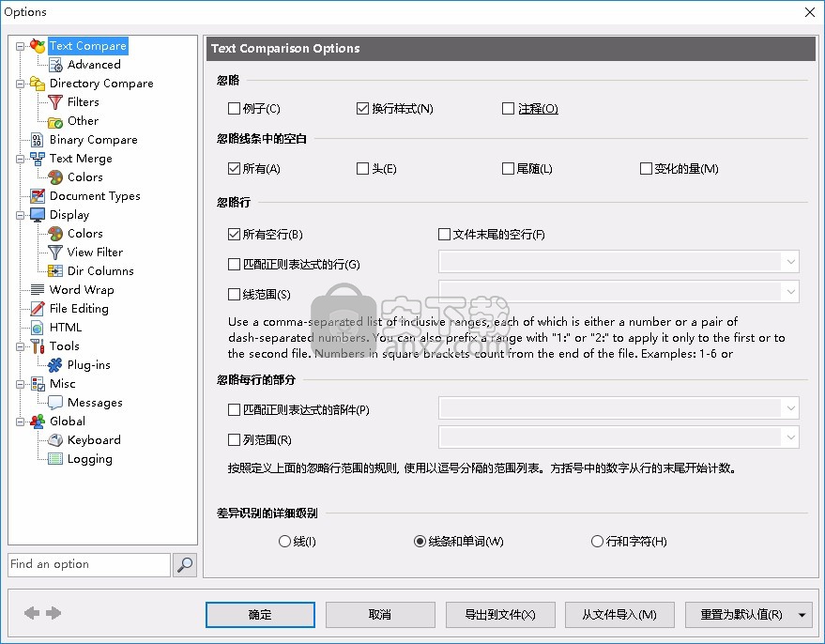The width and height of the screenshot is (825, 644).
Task: Click the 确定 button
Action: coord(260,615)
